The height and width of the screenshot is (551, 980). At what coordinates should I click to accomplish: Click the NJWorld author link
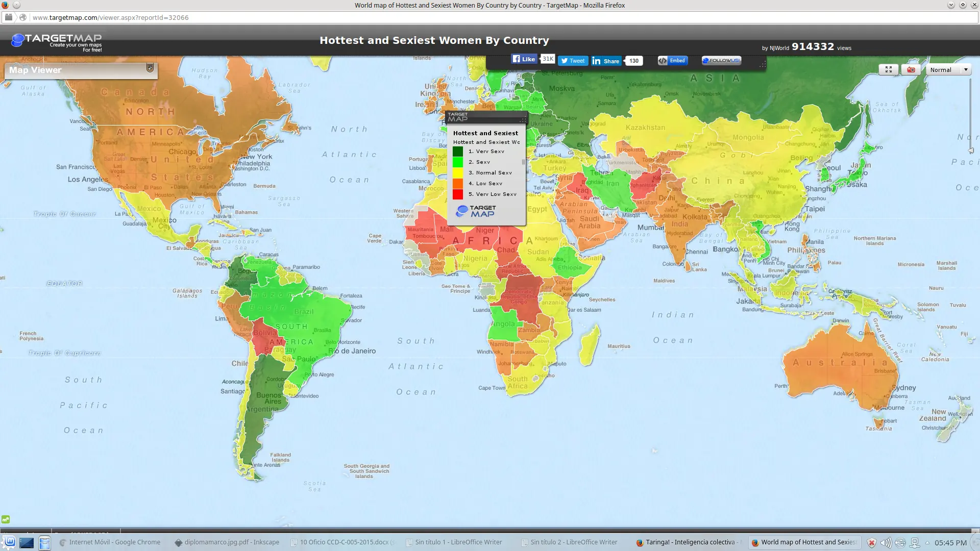tap(779, 48)
